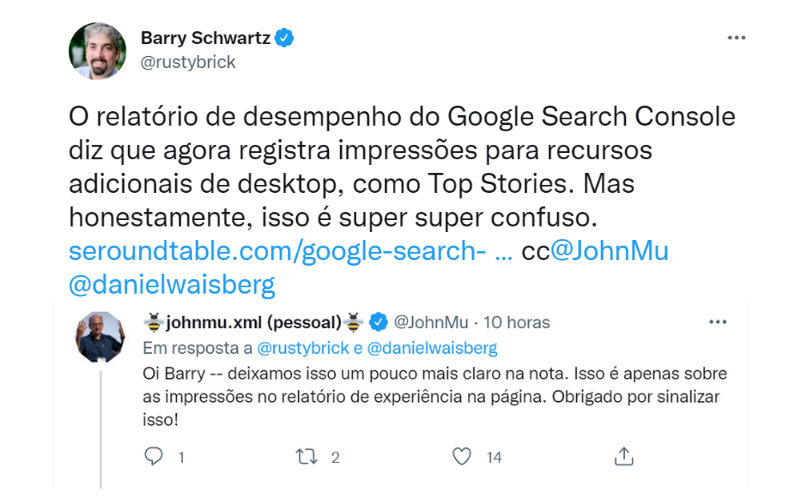Open Barry Schwartz's profile picture

point(97,50)
